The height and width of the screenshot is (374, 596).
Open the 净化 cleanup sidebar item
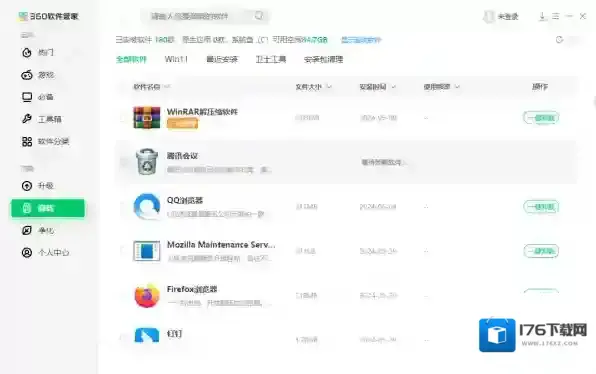coord(37,230)
